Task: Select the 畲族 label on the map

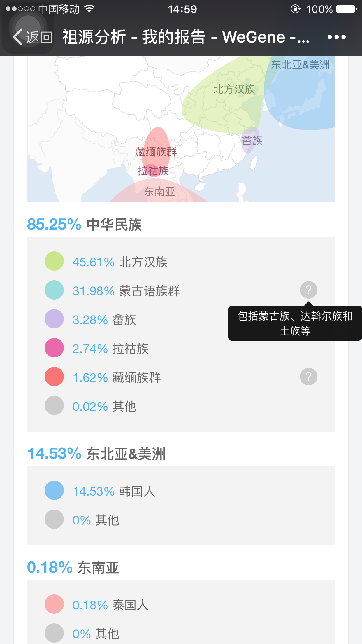Action: tap(252, 141)
